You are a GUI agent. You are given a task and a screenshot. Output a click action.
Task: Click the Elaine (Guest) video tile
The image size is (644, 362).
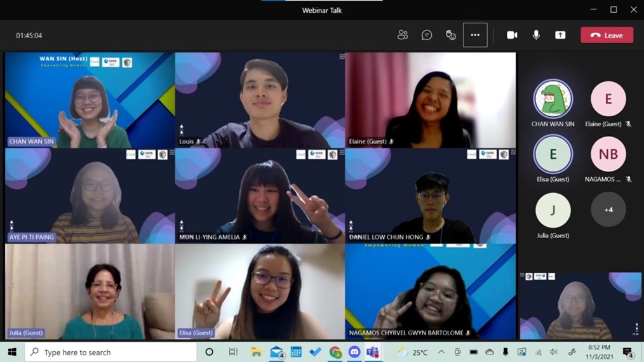(x=431, y=100)
